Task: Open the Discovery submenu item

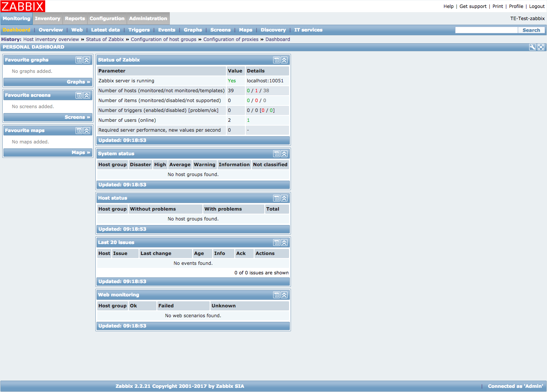Action: 273,30
